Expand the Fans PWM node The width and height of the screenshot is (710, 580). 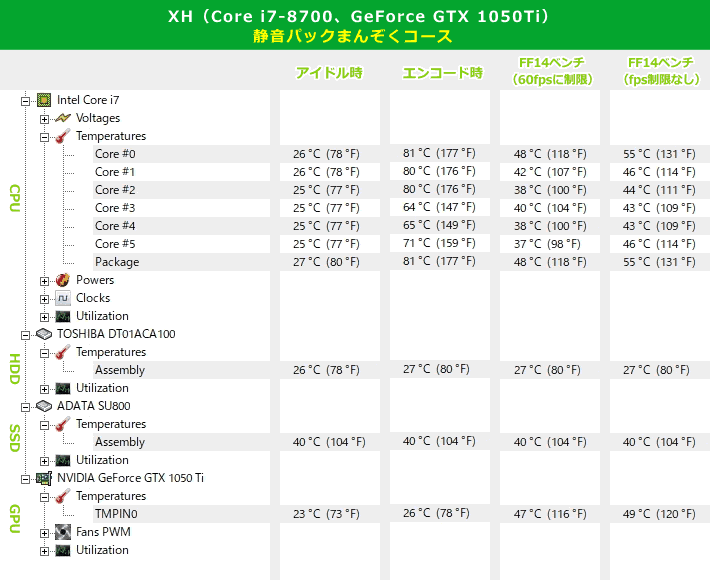(44, 533)
